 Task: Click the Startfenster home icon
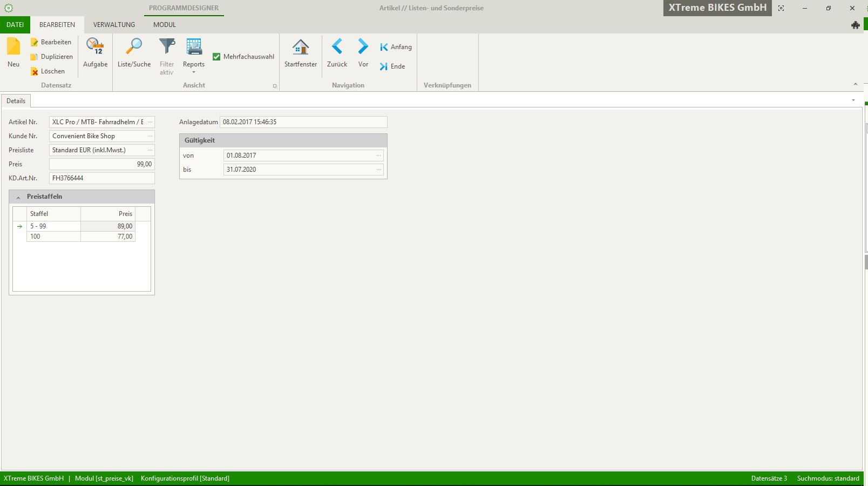pos(301,48)
